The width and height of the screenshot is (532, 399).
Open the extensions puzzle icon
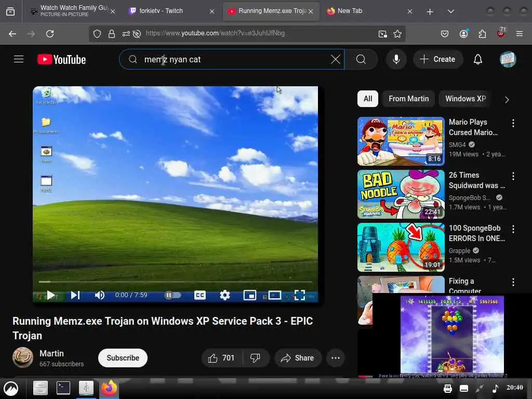[482, 34]
